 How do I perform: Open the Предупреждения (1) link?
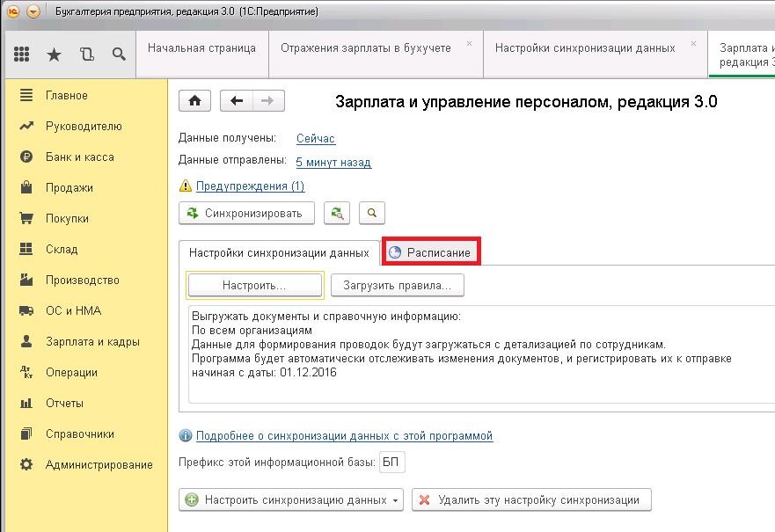(250, 186)
